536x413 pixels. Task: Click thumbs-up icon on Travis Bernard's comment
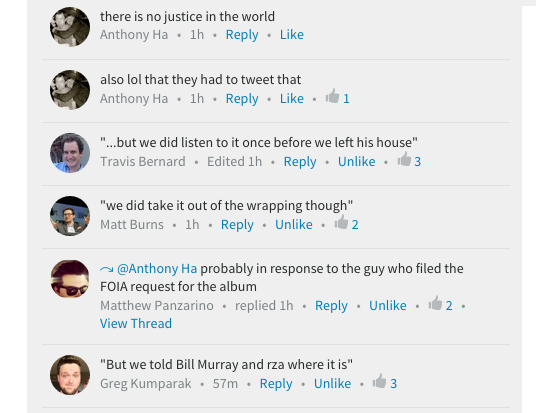coord(404,159)
